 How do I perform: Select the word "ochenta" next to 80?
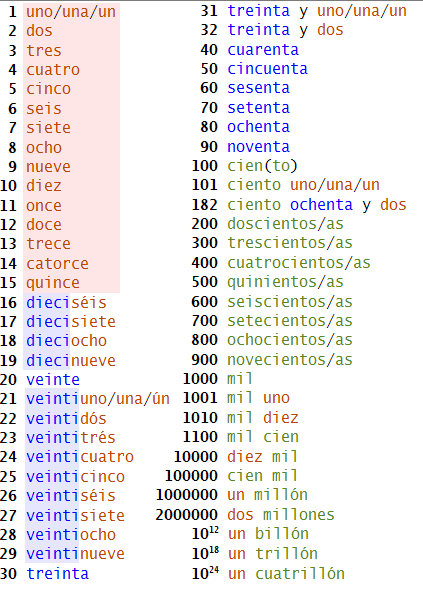pos(258,127)
